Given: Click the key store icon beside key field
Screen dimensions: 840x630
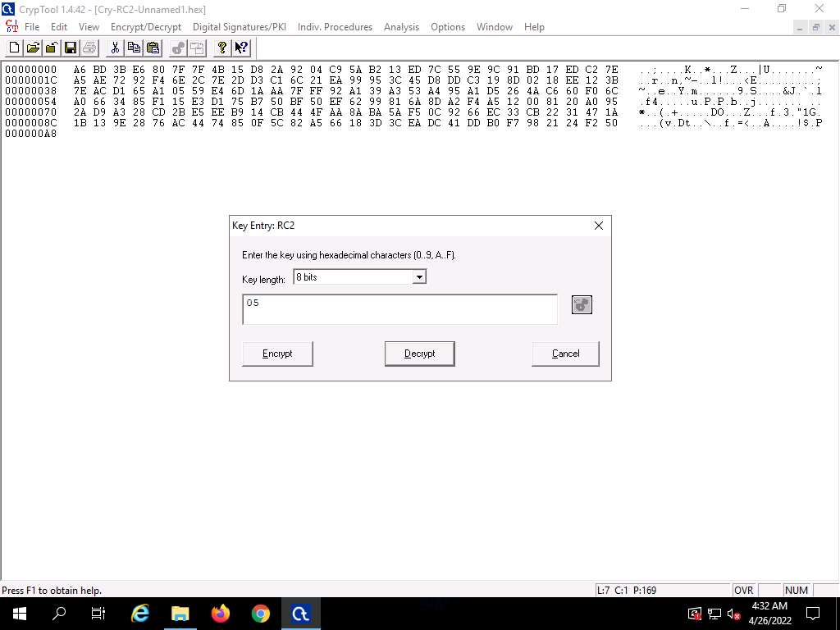Looking at the screenshot, I should click(582, 305).
